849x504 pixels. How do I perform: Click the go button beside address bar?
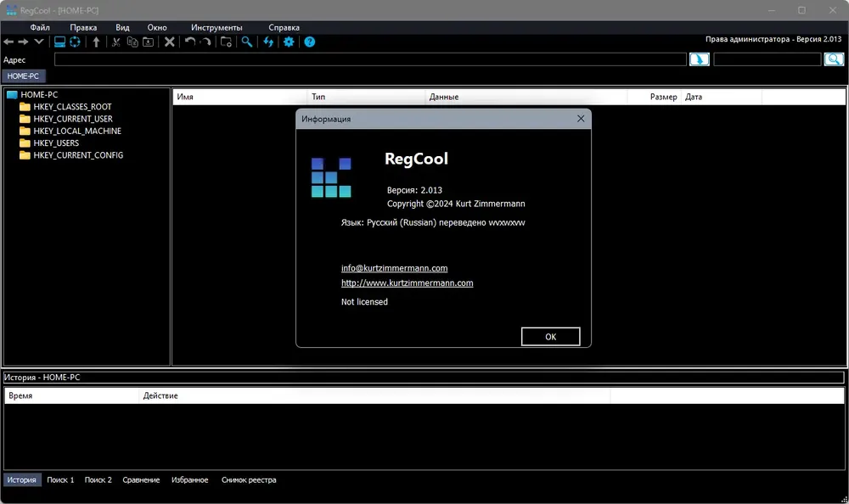(699, 59)
